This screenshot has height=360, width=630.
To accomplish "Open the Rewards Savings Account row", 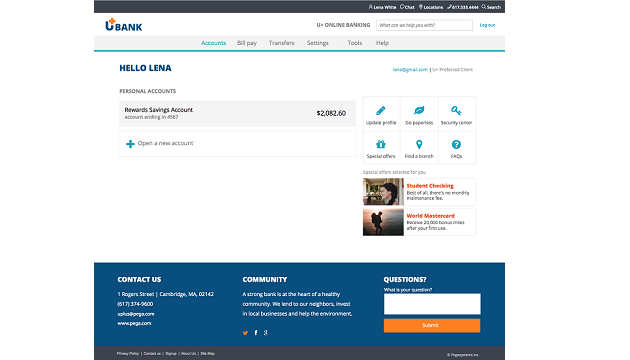I will click(x=237, y=114).
